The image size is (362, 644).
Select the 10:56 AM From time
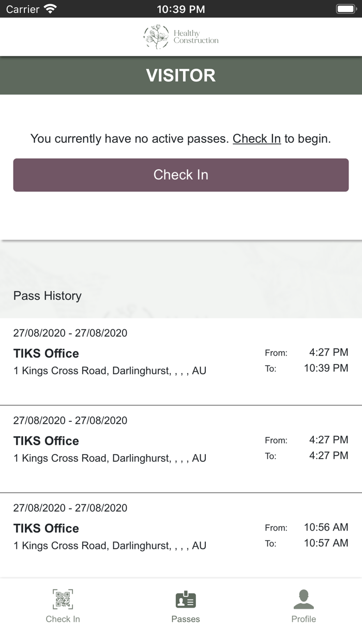(326, 528)
